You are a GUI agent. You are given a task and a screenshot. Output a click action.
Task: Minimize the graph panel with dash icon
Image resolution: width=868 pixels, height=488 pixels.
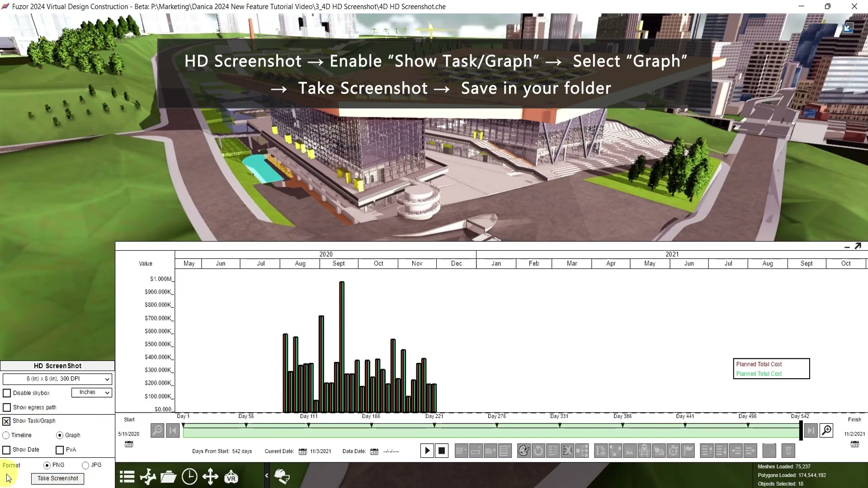coord(847,247)
